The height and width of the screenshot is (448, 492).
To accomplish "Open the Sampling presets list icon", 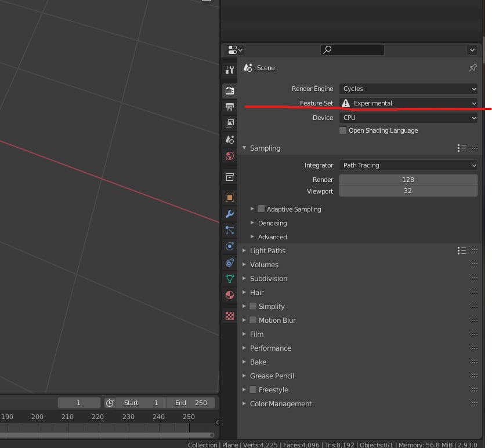I will (x=461, y=148).
